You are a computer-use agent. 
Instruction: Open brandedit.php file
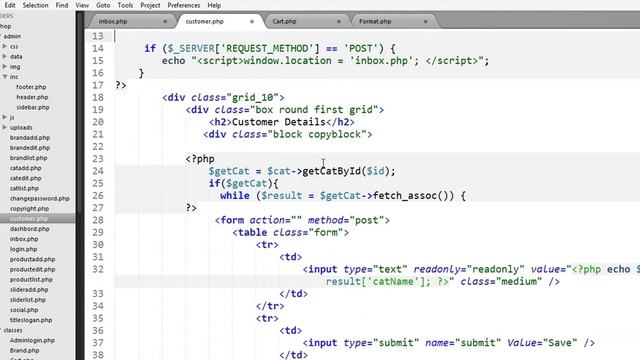pos(30,148)
